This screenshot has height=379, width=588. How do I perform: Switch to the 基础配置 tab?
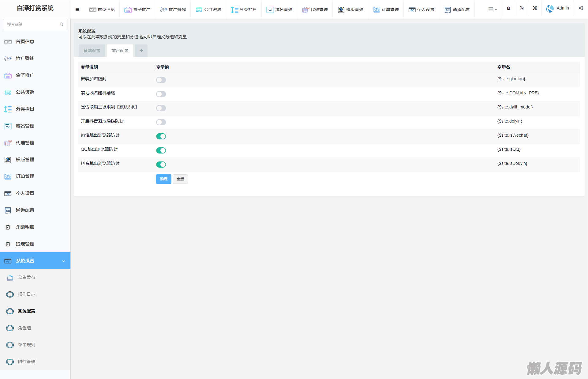pos(92,51)
